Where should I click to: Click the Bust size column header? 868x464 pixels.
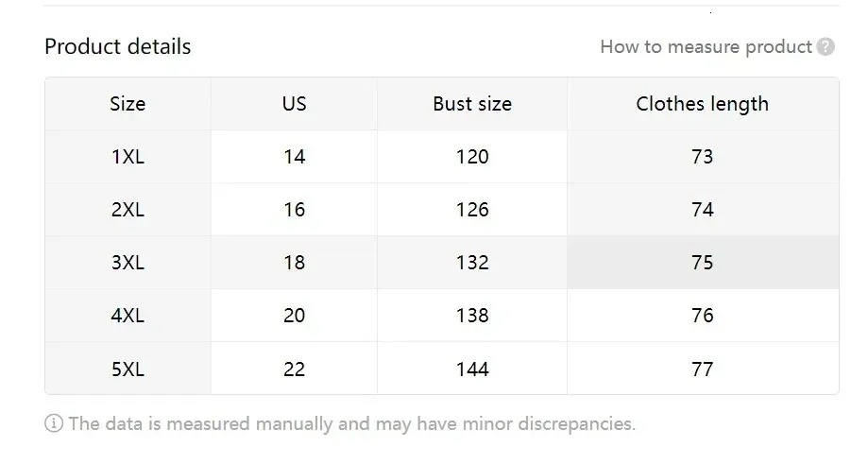pyautogui.click(x=472, y=104)
